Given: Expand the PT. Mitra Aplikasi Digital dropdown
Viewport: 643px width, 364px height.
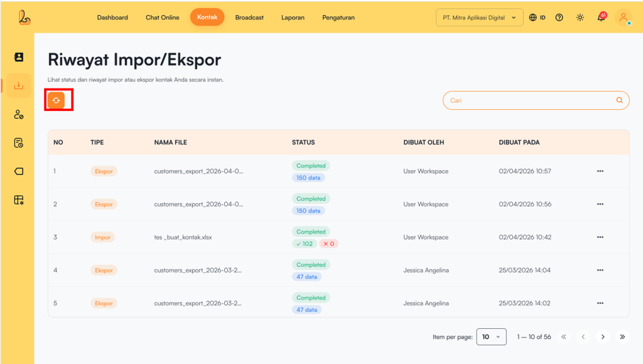Looking at the screenshot, I should point(479,18).
